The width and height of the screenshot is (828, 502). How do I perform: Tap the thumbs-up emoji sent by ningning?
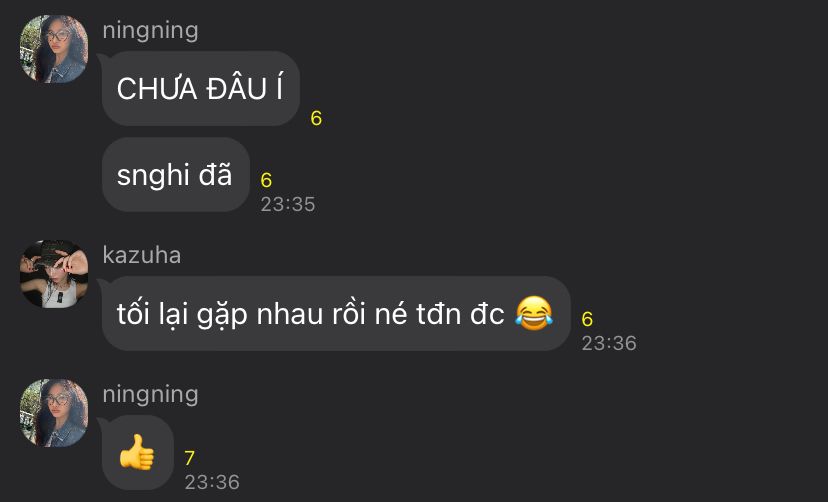(137, 452)
